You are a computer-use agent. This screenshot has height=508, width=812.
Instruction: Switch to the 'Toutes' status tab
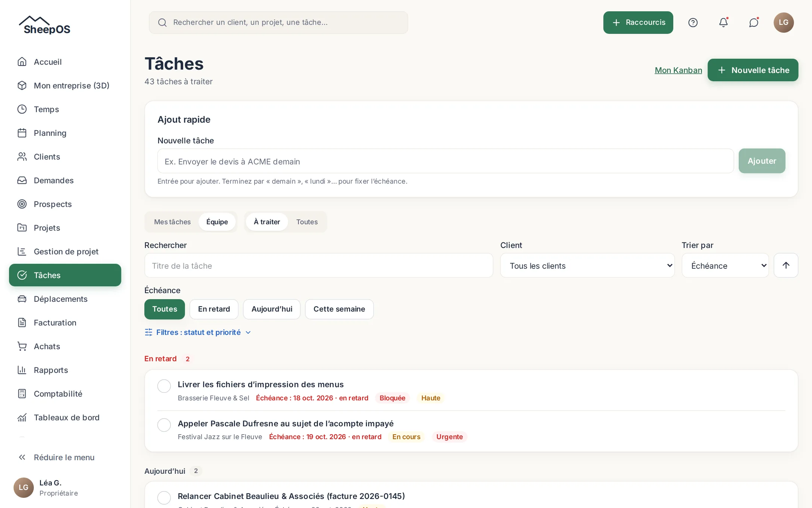307,222
